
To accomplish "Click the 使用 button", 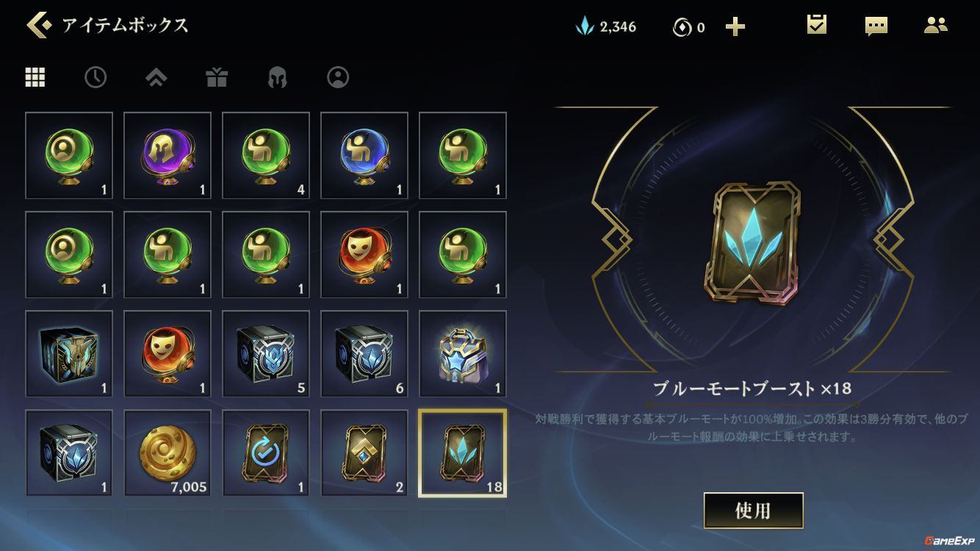I will [753, 511].
